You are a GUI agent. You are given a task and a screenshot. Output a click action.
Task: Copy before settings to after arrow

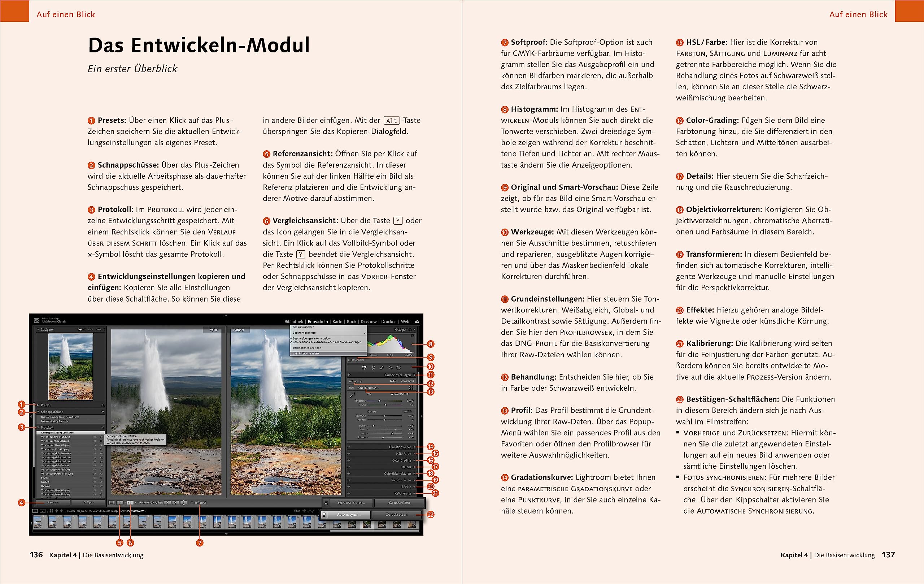tap(168, 503)
